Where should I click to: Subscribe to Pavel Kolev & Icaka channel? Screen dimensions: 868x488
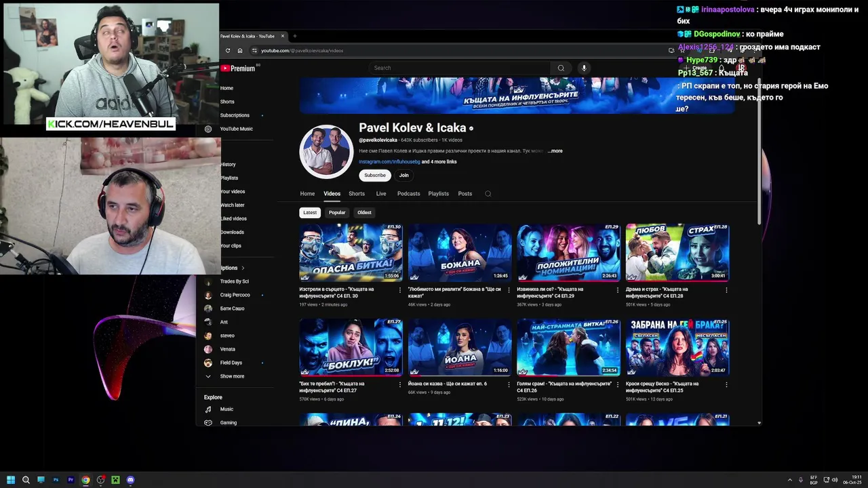[375, 176]
